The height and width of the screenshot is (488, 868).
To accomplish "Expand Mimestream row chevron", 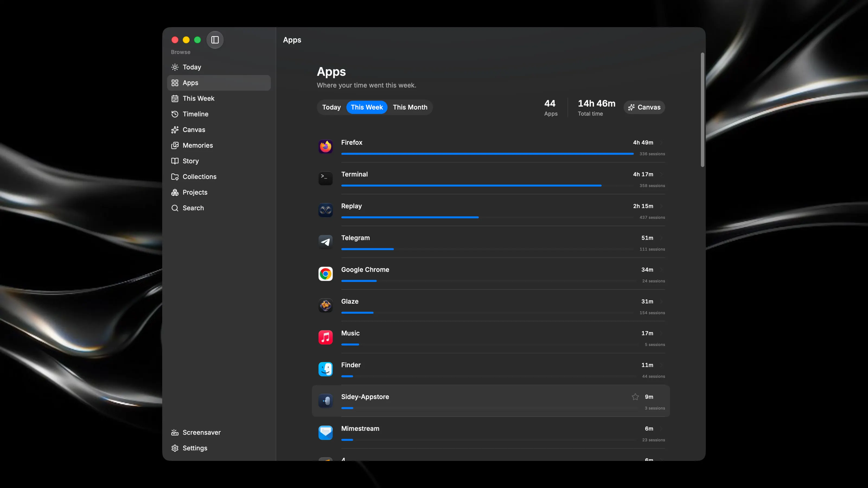I will pos(661,429).
